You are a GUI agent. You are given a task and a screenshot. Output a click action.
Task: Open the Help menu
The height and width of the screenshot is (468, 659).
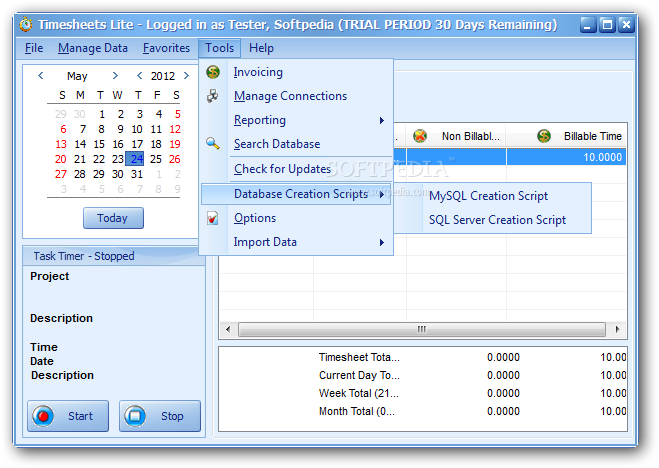click(x=261, y=48)
